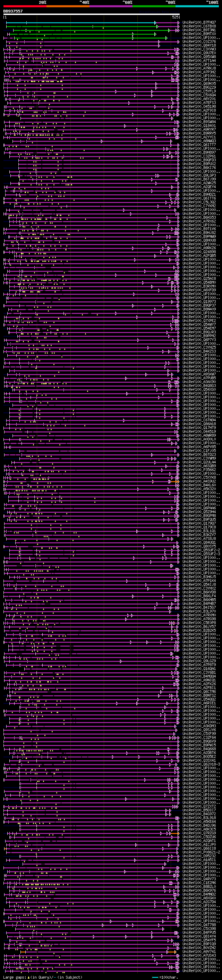Image resolution: width=222 pixels, height=980 pixels.
Task: Click the green alignment bar of UniRef100_B9T3N1
Action: (91, 30)
